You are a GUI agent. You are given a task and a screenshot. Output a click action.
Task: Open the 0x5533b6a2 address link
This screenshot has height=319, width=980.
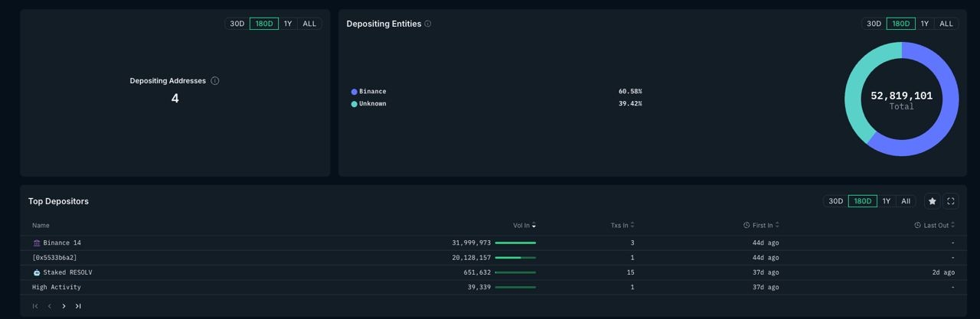[x=54, y=258]
